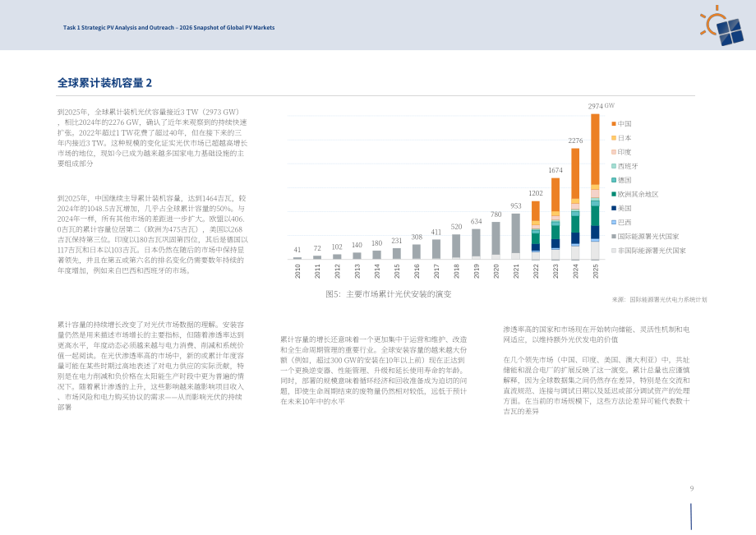Image resolution: width=756 pixels, height=535 pixels.
Task: Click the paragraph starting '渗透率高的国家和市场'
Action: pos(597,334)
